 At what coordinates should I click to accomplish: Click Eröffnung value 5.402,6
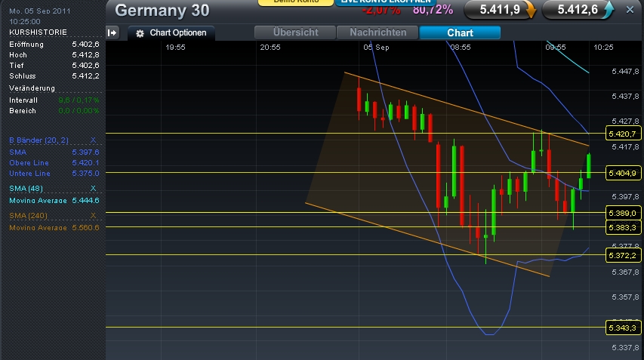coord(85,45)
